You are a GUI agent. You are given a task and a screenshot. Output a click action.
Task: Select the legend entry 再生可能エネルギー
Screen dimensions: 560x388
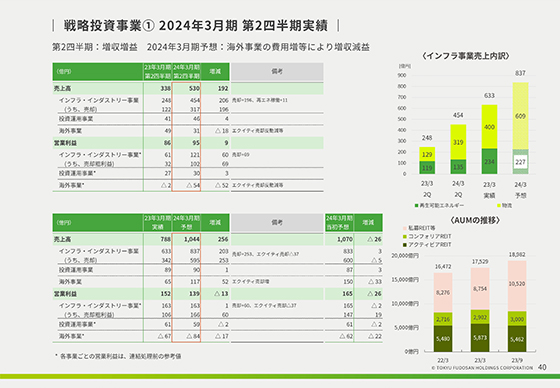[x=439, y=205]
